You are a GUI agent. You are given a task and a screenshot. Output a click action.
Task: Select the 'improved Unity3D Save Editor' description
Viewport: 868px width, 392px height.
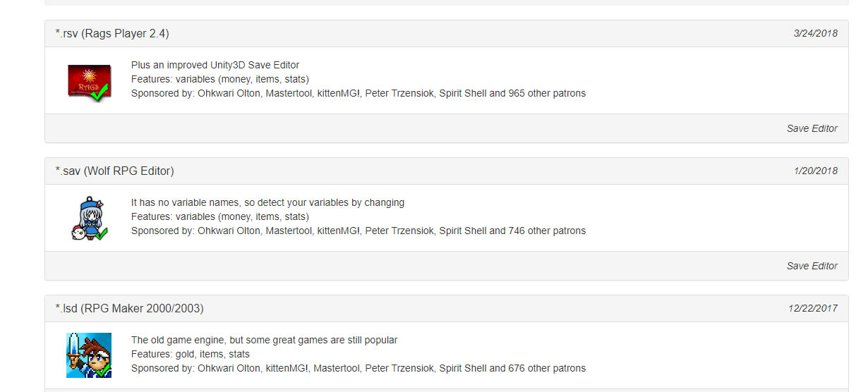click(x=215, y=65)
